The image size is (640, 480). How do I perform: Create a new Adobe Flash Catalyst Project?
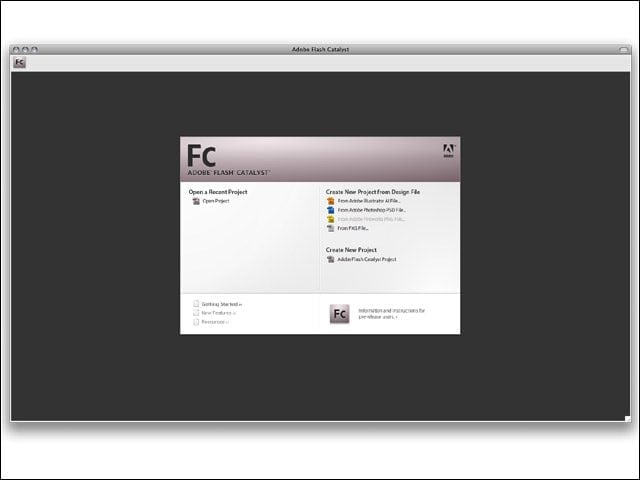367,259
